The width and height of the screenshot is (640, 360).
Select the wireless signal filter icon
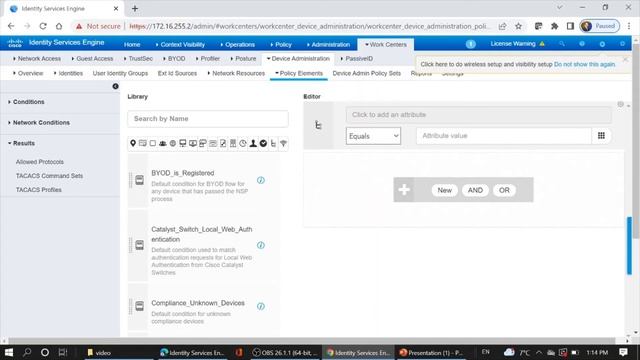coord(283,143)
